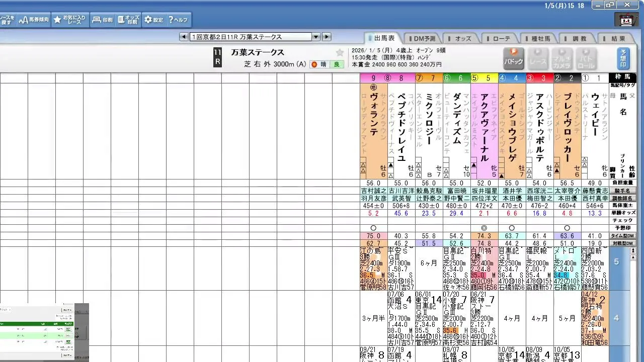Select horse name ミクソロジー
Viewport: 644px width, 362px height.
[x=429, y=119]
